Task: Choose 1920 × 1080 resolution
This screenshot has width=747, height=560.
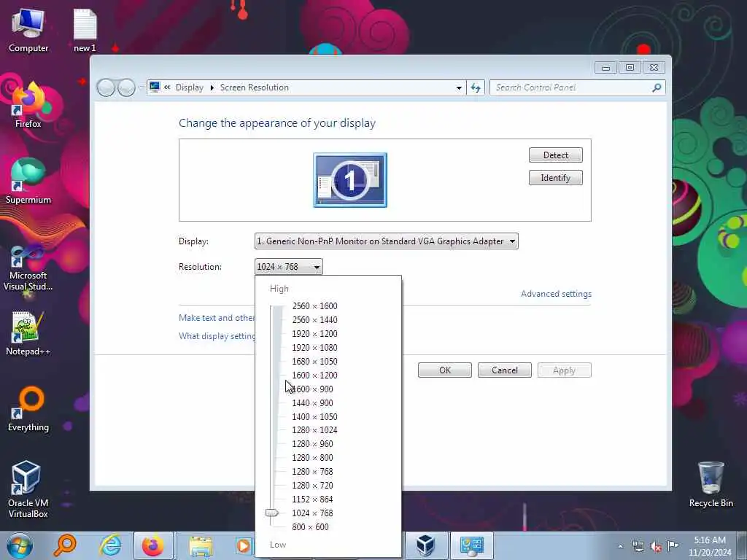Action: tap(314, 348)
